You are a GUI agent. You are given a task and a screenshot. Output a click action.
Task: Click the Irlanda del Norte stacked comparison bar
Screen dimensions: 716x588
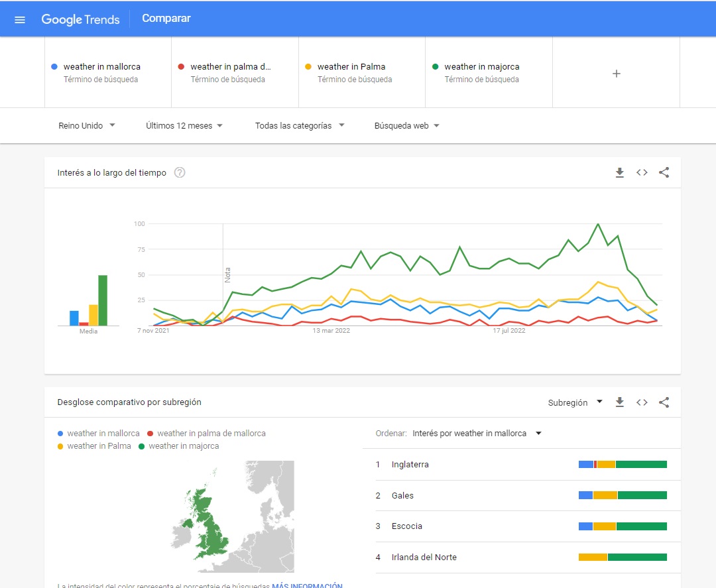pyautogui.click(x=623, y=557)
